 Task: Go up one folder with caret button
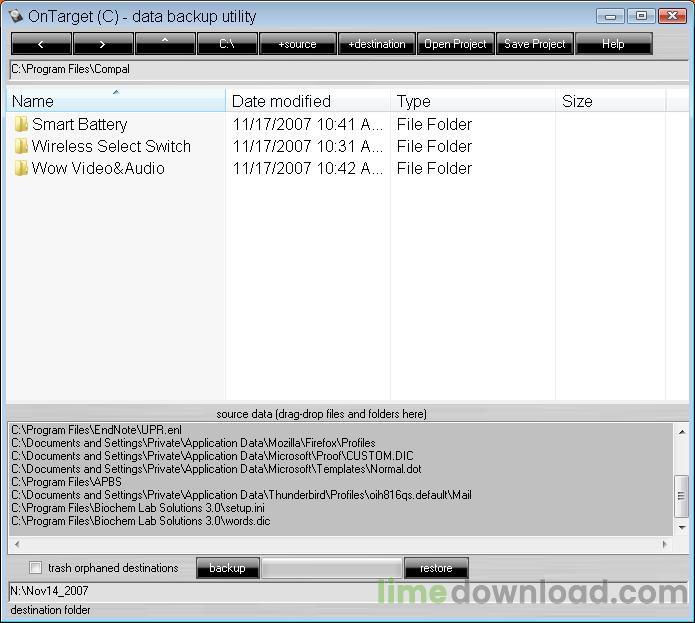165,44
